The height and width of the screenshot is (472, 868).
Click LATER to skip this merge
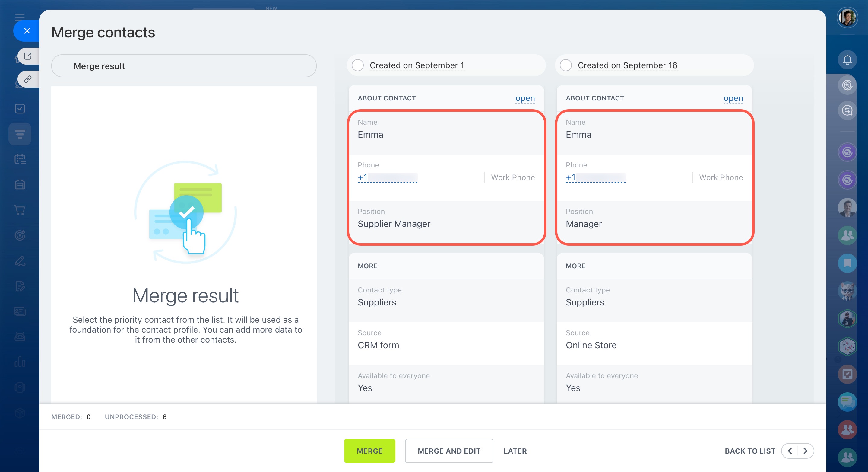coord(515,451)
